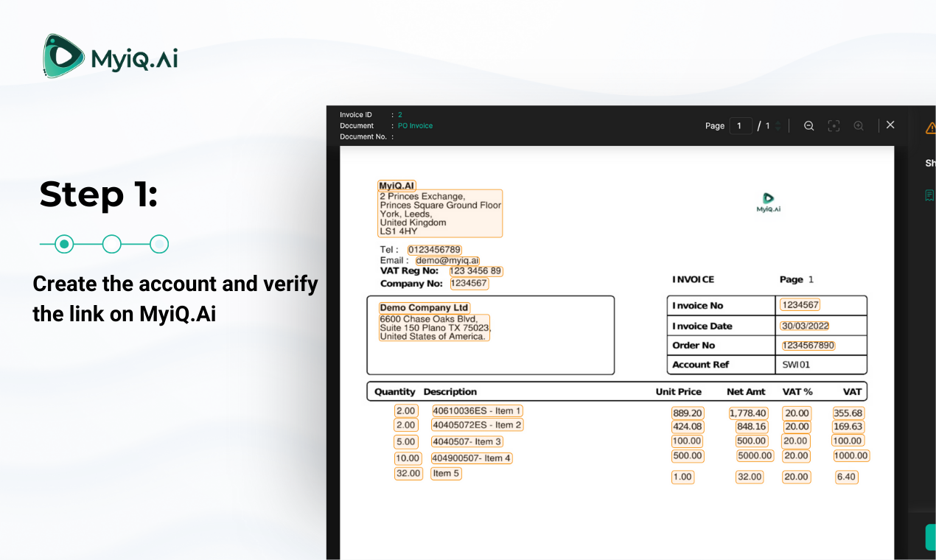Select the first filled step indicator circle
This screenshot has width=936, height=560.
point(65,244)
